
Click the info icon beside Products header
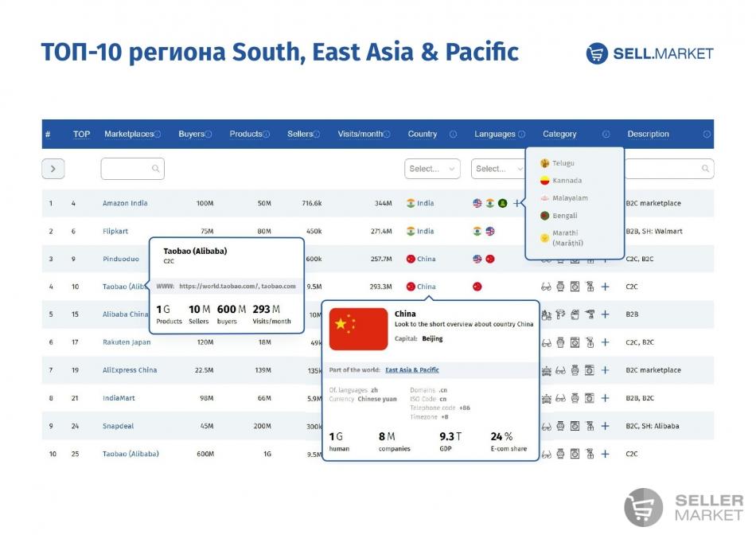click(x=266, y=134)
